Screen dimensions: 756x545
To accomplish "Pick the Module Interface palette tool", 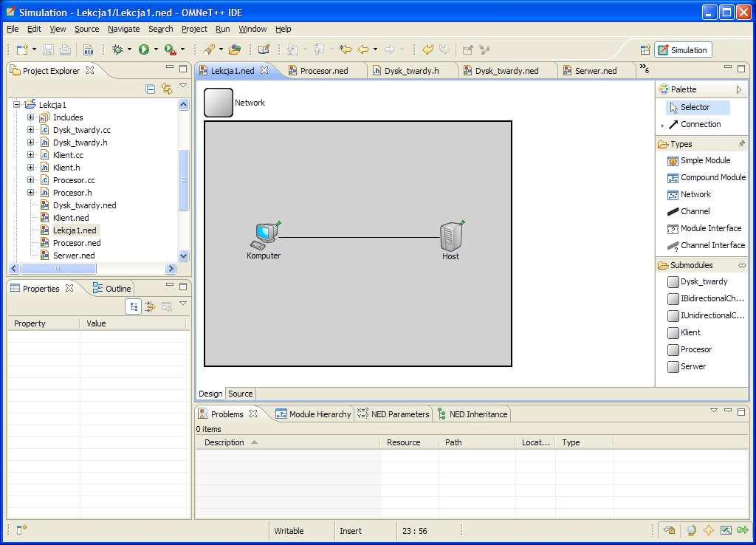I will click(x=704, y=228).
